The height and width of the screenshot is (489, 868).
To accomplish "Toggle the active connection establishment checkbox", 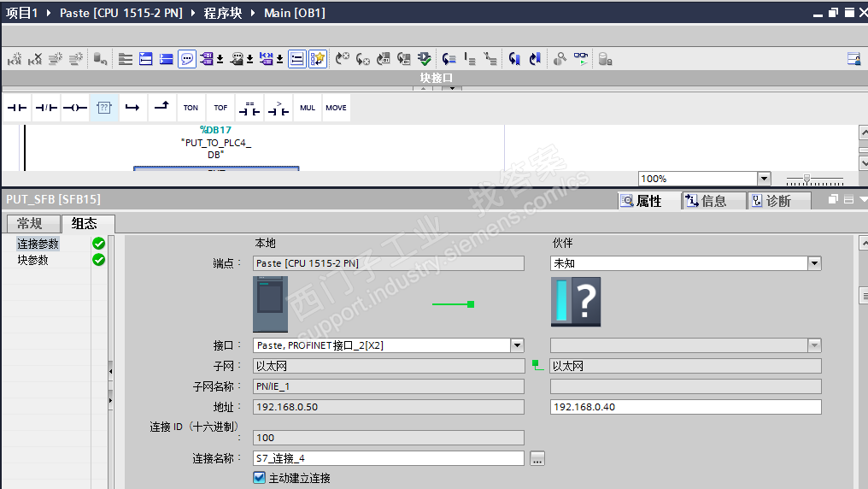I will coord(259,477).
